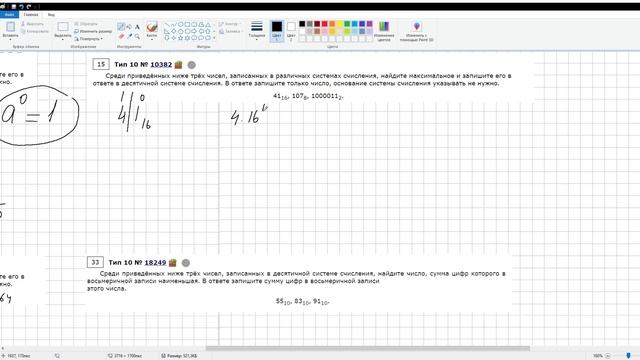Click the Copy (Копировать) command
Screen dimensions: 640x360
tap(34, 31)
